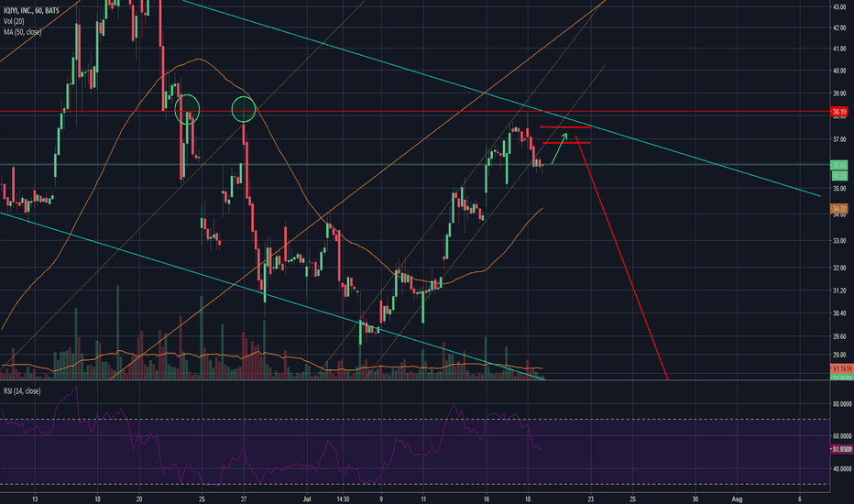Click the red 38.19 price label
The image size is (854, 504).
click(838, 112)
